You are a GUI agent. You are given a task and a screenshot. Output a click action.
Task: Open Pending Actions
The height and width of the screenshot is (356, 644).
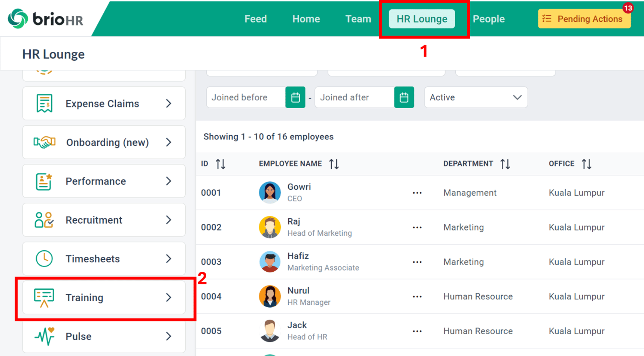584,19
